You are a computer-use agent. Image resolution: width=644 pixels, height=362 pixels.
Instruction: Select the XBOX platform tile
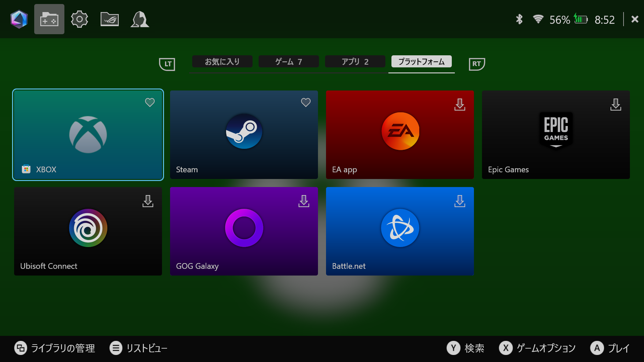(88, 135)
